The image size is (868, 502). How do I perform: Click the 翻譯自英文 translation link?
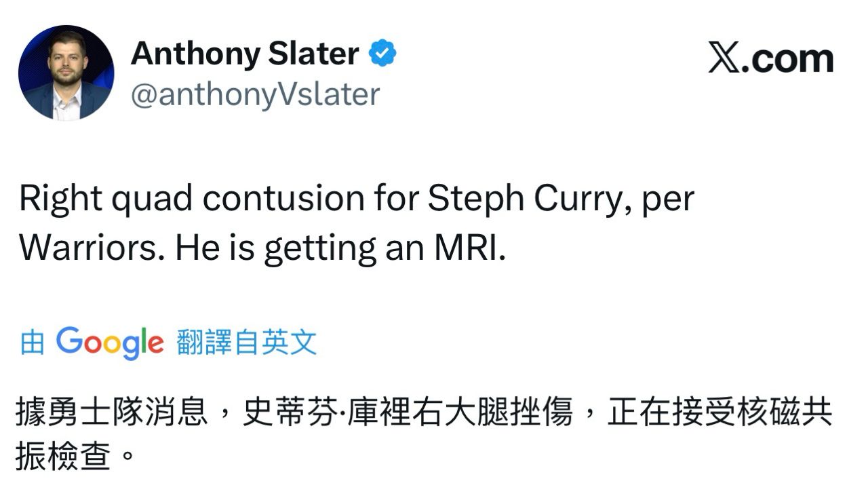247,343
